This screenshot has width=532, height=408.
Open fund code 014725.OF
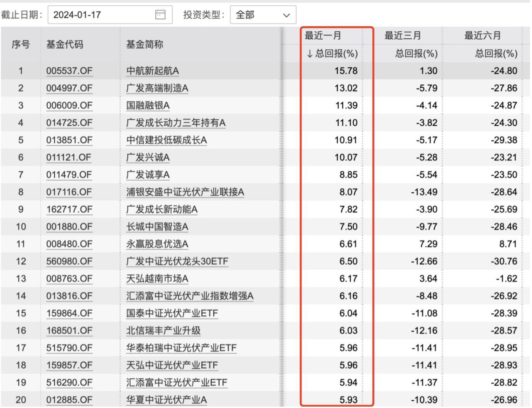pos(69,123)
